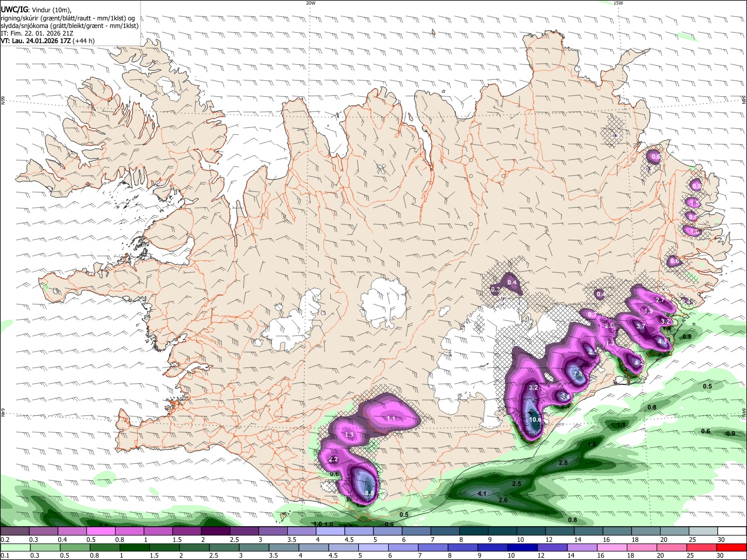Click the 'slydda/snjókoma' legend description line
The width and height of the screenshot is (747, 560).
69,26
